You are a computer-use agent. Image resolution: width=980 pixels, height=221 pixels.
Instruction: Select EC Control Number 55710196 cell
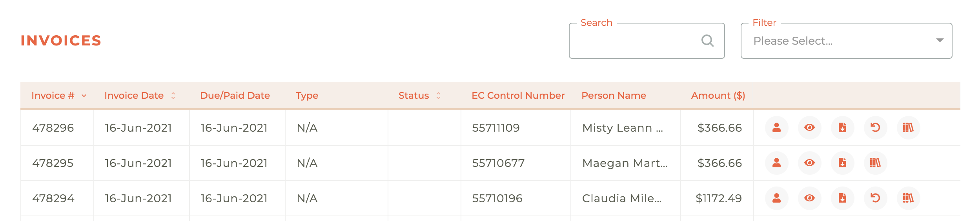pyautogui.click(x=497, y=198)
